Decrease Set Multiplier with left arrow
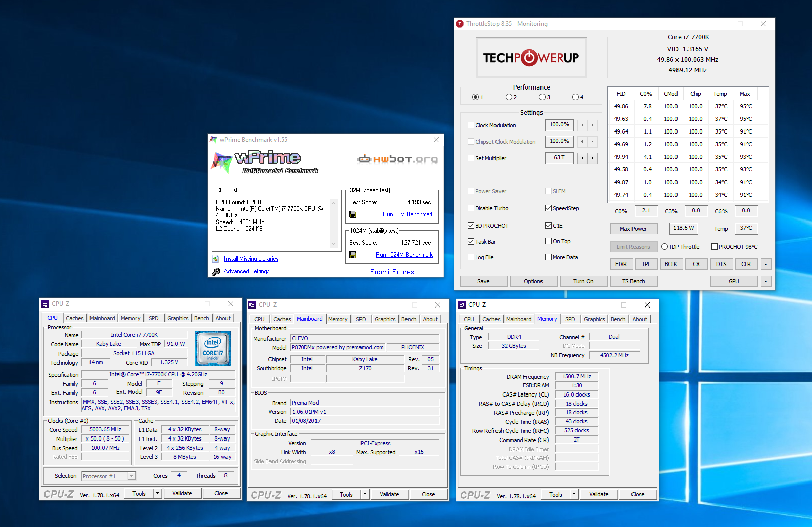 pos(582,158)
